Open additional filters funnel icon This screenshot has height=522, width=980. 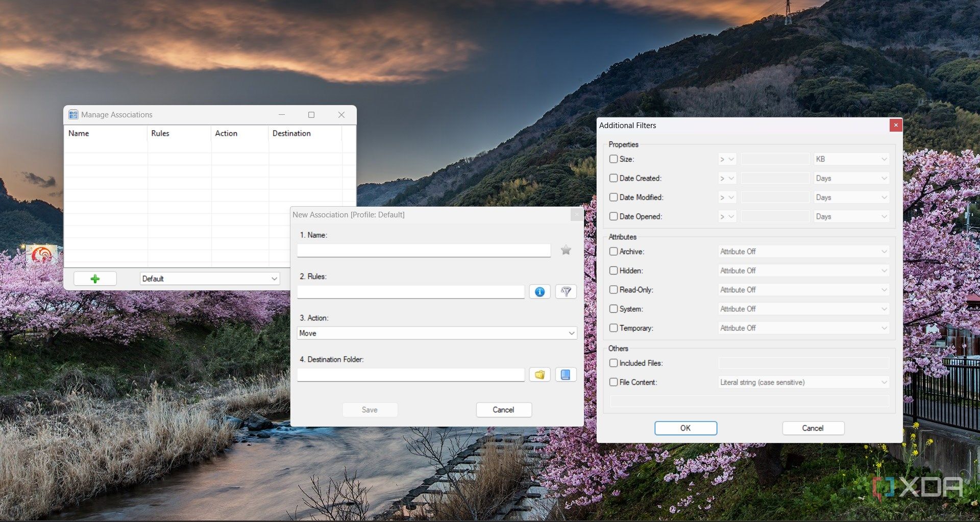pos(566,292)
